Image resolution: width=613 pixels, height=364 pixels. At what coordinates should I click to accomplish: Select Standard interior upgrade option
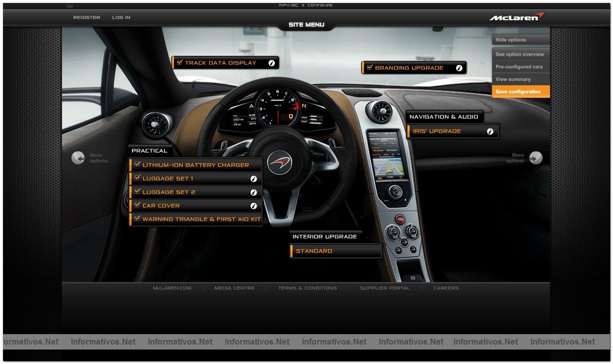(335, 251)
